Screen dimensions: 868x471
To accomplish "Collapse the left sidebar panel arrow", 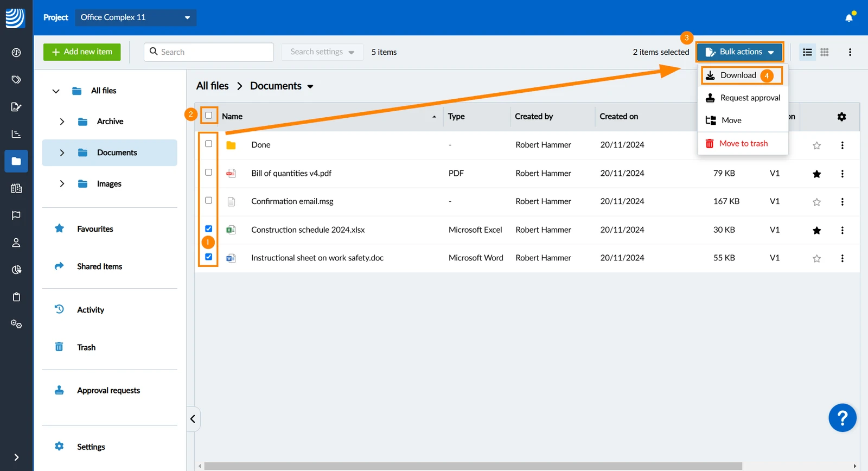I will tap(193, 419).
